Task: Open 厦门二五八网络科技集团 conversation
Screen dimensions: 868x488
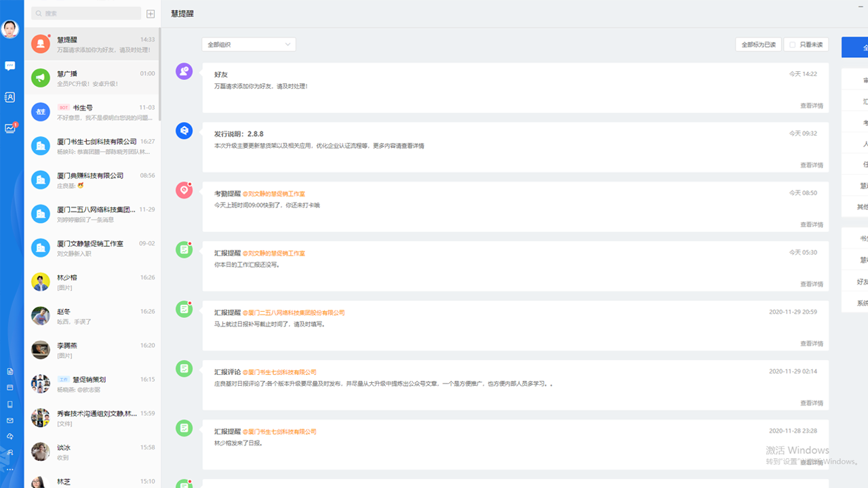Action: [x=93, y=214]
